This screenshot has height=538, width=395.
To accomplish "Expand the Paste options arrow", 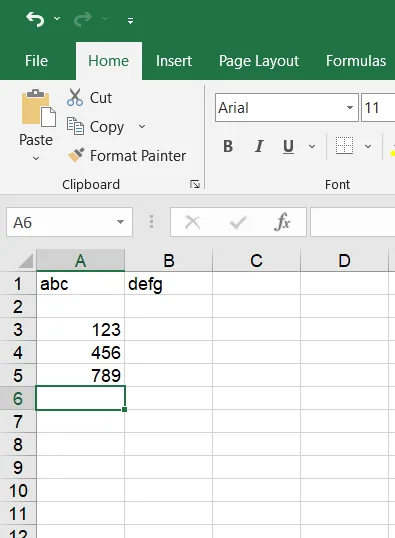I will [36, 158].
